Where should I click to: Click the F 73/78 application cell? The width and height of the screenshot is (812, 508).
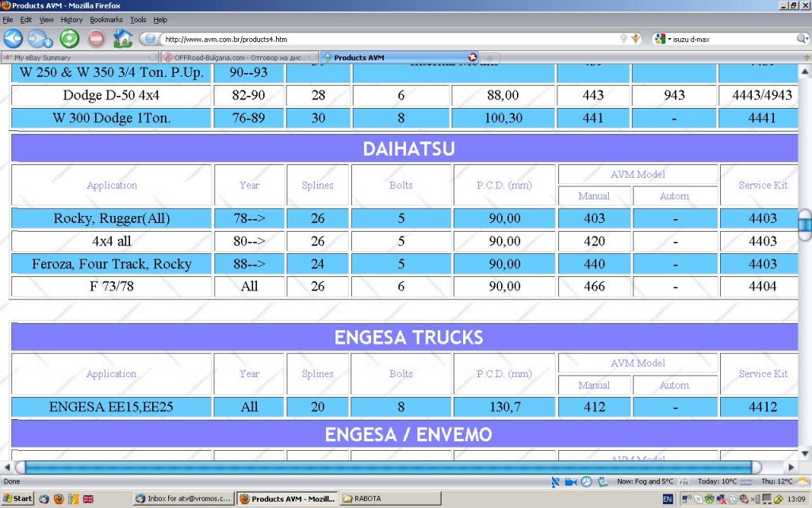111,286
